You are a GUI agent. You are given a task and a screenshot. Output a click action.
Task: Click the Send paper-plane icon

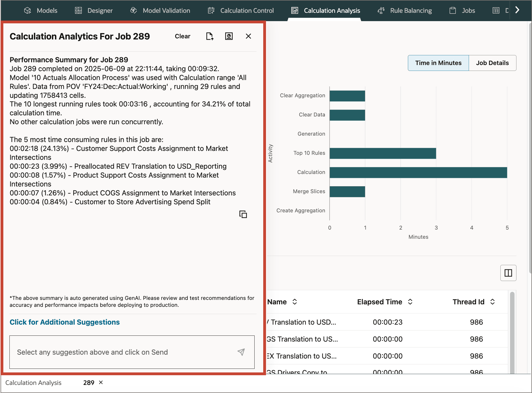(241, 352)
